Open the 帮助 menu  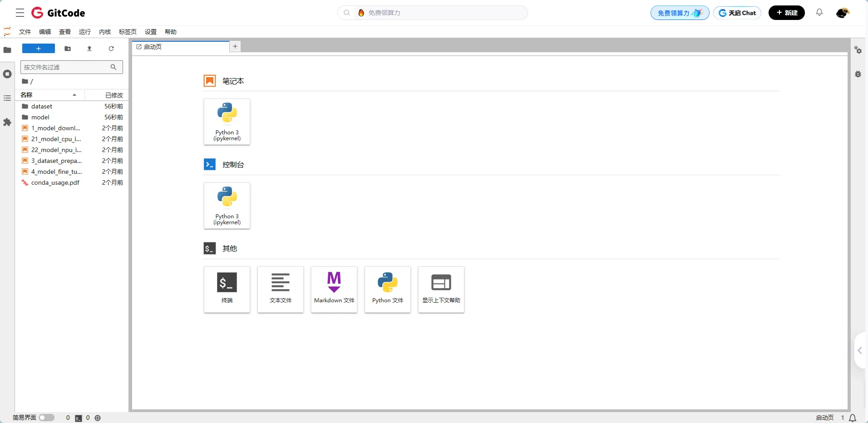(171, 32)
